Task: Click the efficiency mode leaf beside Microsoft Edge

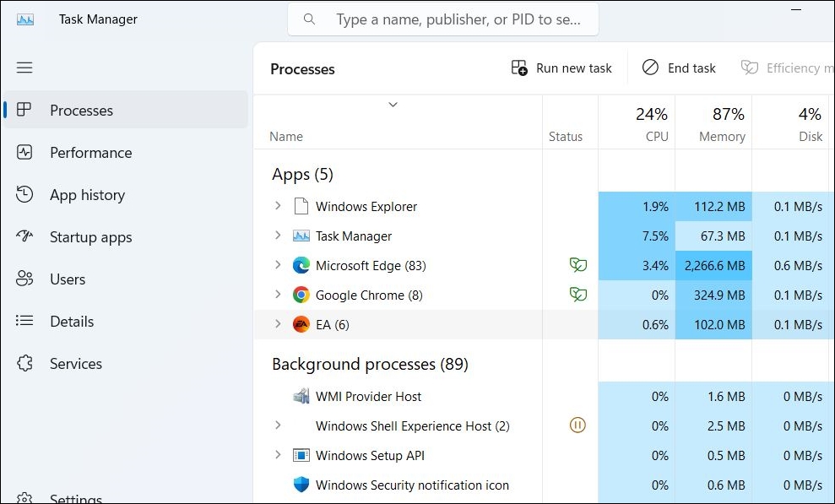Action: point(578,265)
